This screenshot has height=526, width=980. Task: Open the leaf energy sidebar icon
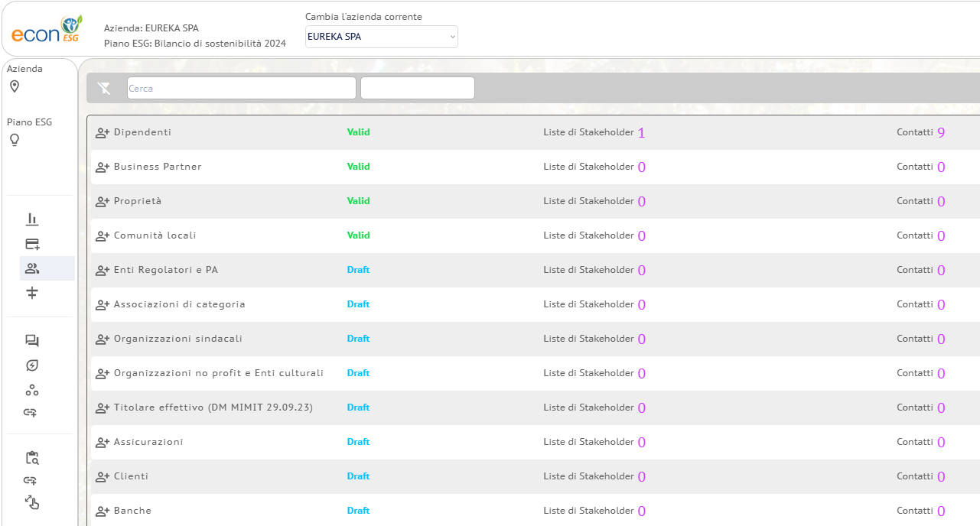(32, 365)
